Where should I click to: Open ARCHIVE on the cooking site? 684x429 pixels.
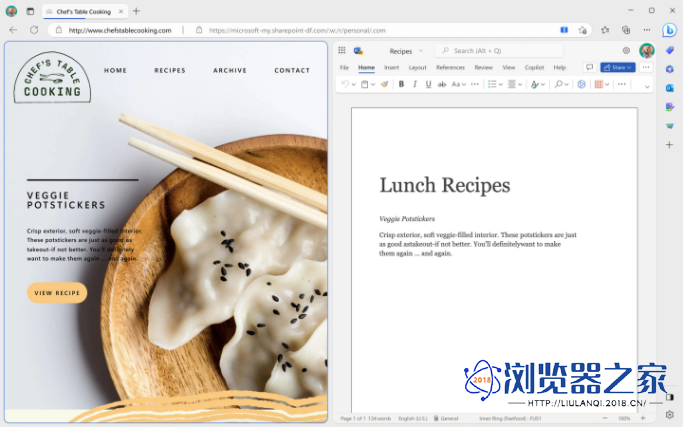pyautogui.click(x=230, y=70)
